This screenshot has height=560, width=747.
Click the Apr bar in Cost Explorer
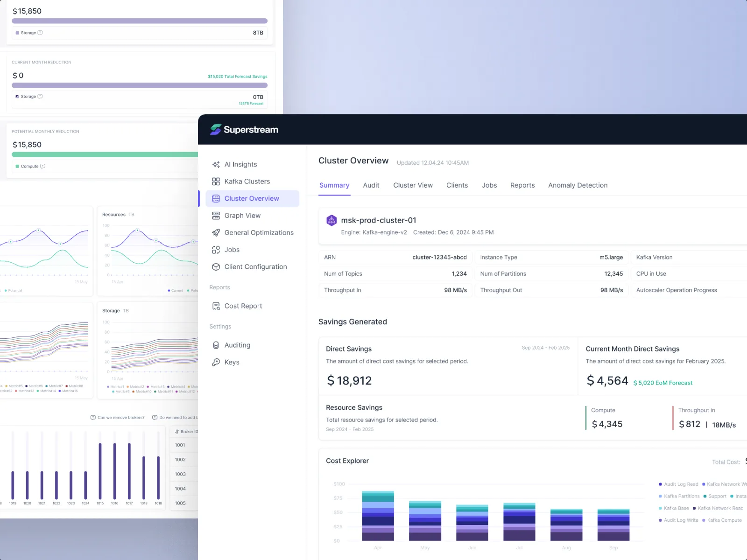click(378, 516)
